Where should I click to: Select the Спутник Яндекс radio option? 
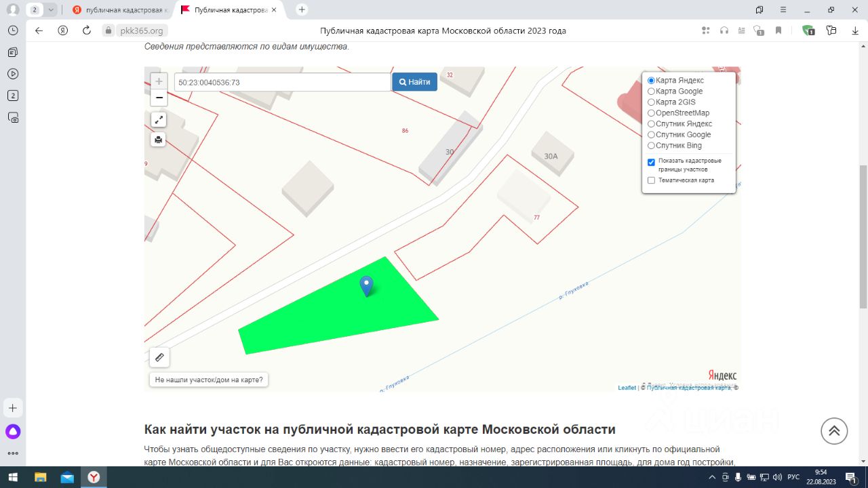(652, 124)
